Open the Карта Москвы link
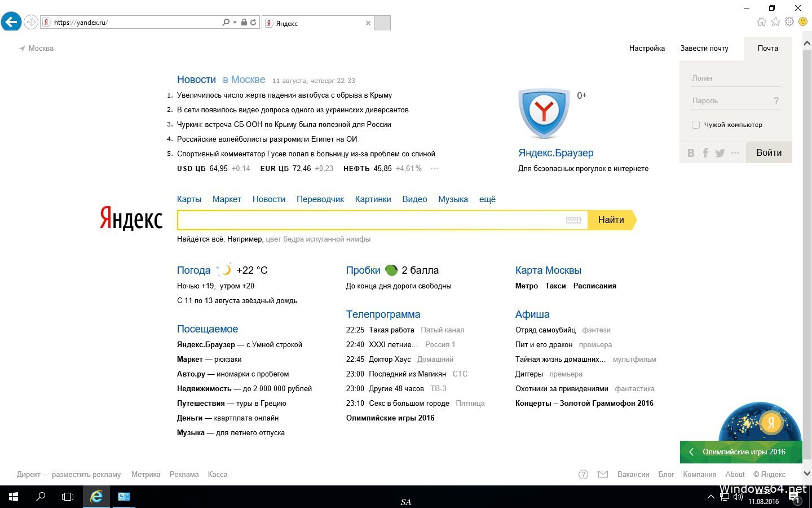 point(548,270)
